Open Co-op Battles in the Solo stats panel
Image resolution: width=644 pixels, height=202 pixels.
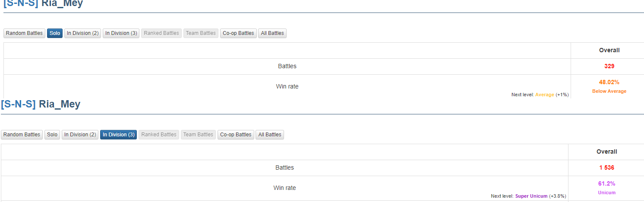[238, 33]
